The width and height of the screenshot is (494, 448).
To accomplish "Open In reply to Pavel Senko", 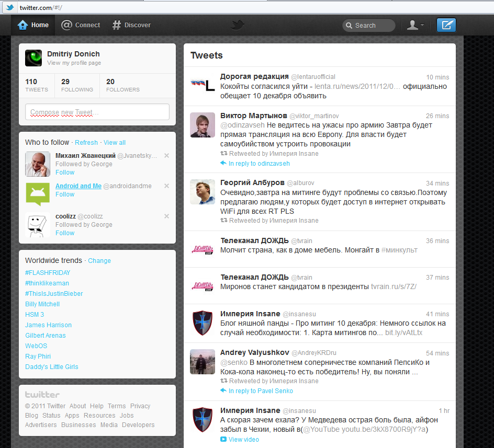I will click(261, 390).
